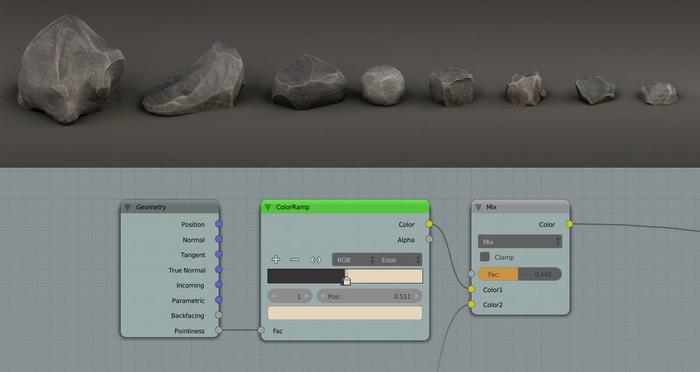Viewport: 700px width, 372px height.
Task: Open the RGB color mode dropdown
Action: (x=354, y=259)
